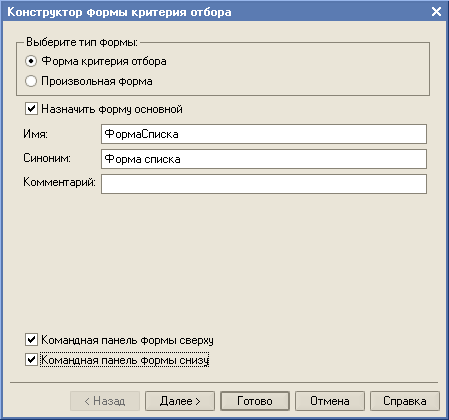Cancel the wizard via Отмена button

[x=330, y=401]
